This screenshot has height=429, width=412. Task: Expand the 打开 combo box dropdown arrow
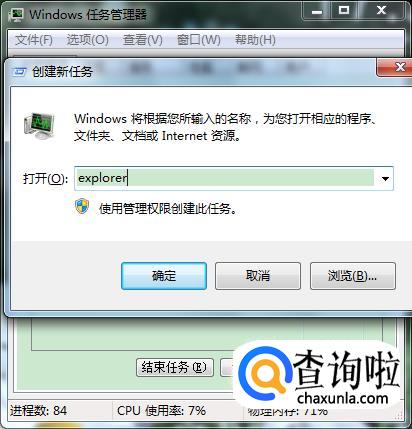click(x=385, y=179)
